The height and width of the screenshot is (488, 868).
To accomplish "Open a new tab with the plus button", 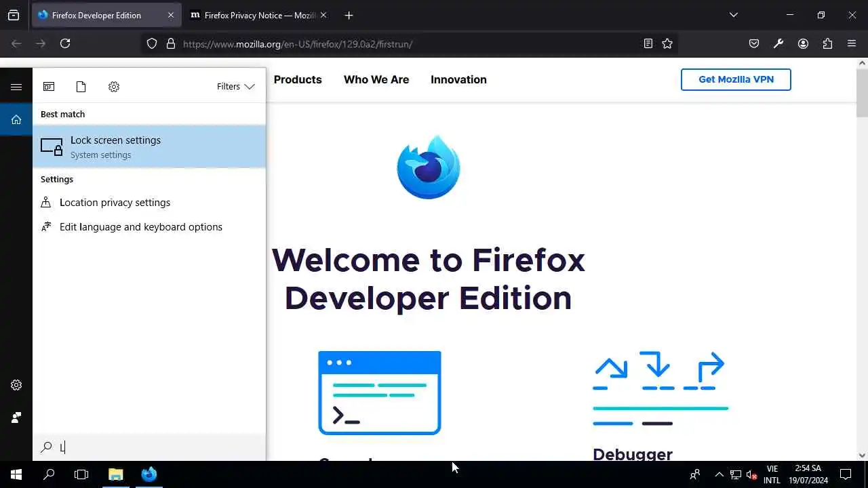I will tap(349, 15).
